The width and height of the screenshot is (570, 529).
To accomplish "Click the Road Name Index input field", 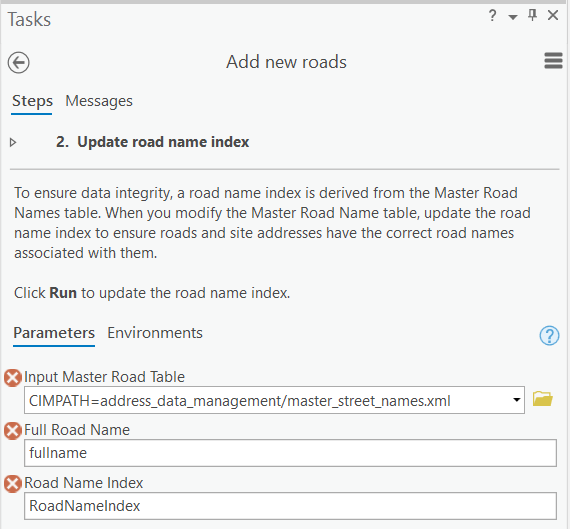I will pyautogui.click(x=290, y=506).
